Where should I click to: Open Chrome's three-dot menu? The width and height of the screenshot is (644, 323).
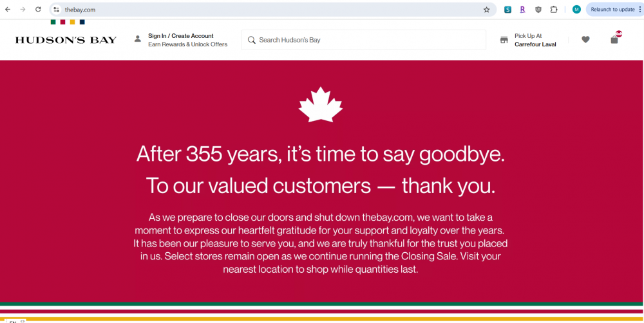pos(639,10)
